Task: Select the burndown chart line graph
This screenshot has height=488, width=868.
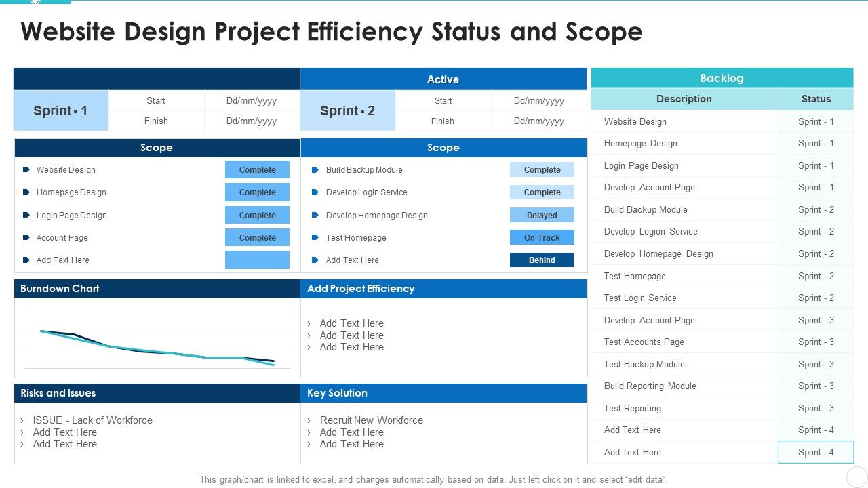Action: click(x=157, y=340)
